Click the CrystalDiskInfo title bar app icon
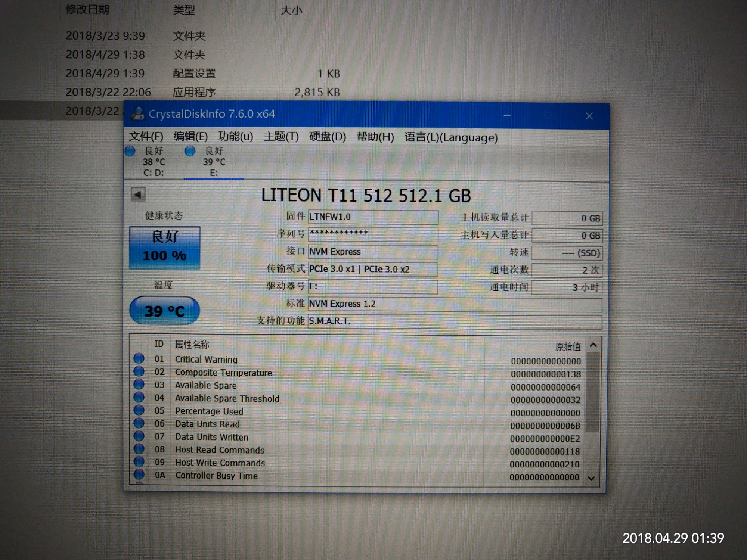This screenshot has width=747, height=560. (x=138, y=114)
